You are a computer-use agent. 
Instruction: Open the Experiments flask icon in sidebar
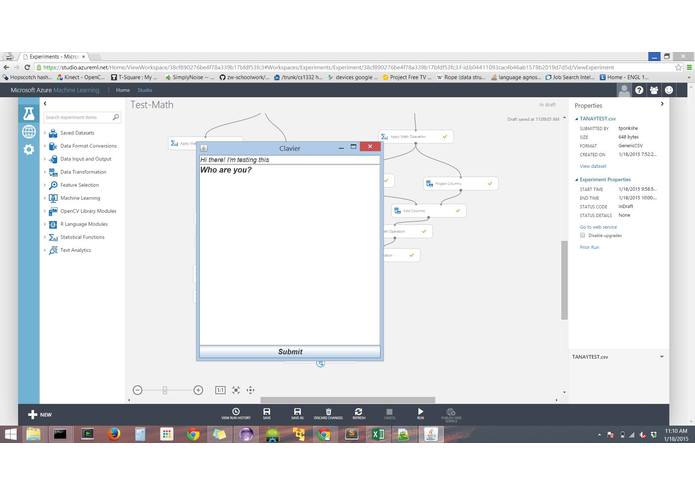coord(29,114)
